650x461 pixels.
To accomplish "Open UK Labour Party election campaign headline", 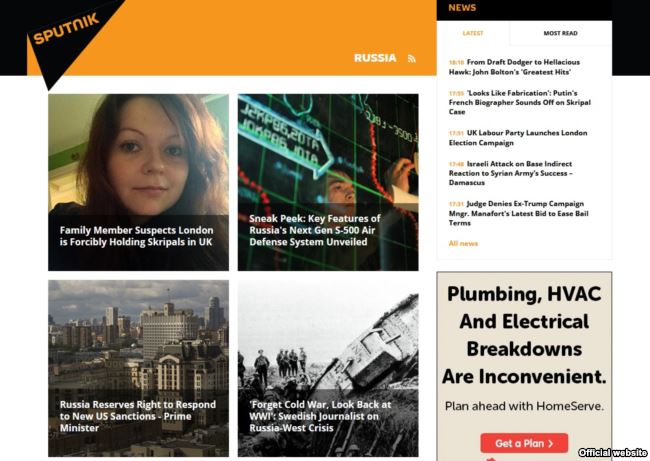I will [518, 138].
